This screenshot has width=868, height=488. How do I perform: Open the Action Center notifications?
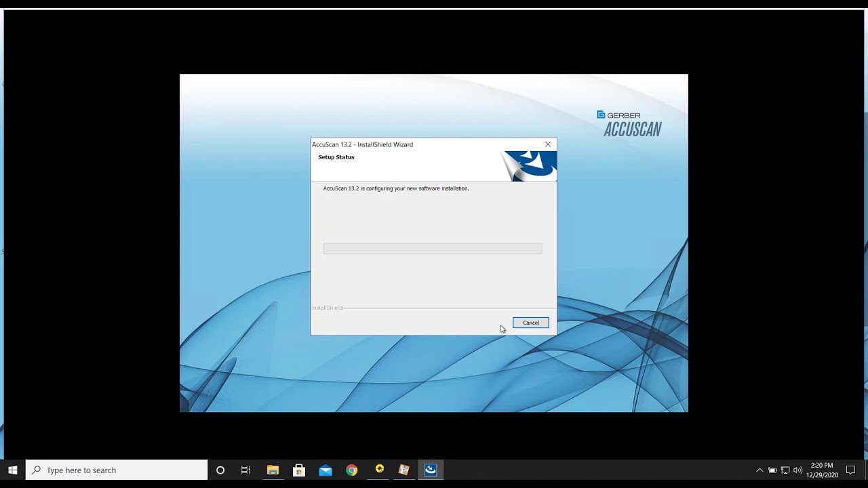coord(850,470)
